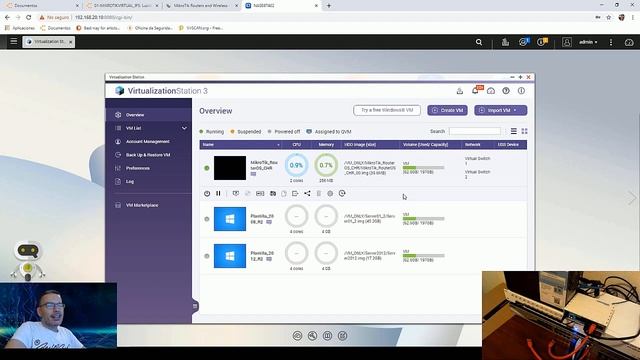Open MikroTik VM console icon in toolbar

[236, 193]
